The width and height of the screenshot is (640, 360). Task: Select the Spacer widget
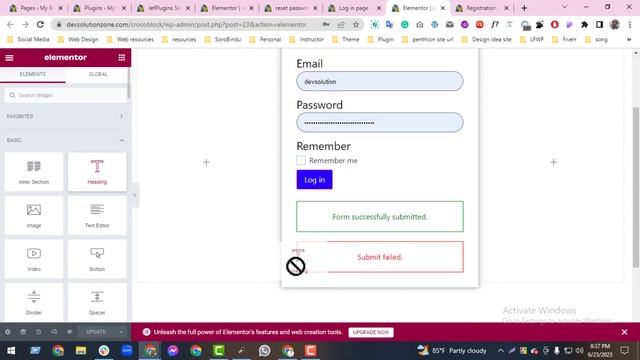click(97, 302)
